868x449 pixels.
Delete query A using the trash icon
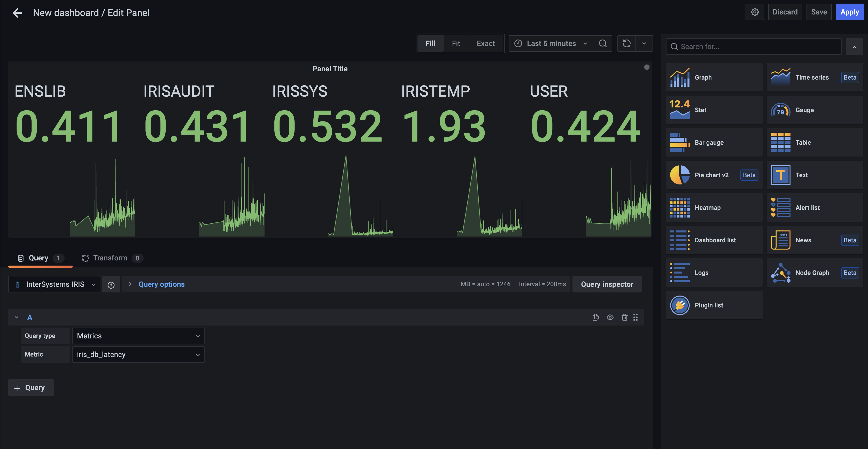[x=624, y=317]
